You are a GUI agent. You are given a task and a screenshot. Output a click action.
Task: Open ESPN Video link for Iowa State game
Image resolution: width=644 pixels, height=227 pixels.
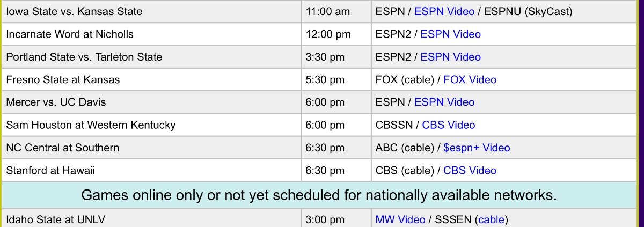(444, 11)
